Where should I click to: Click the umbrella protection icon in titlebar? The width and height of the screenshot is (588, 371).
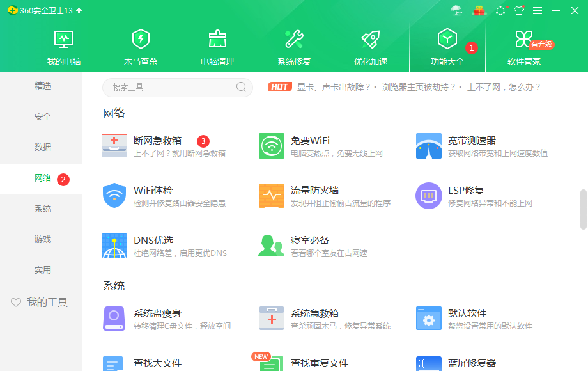coord(456,10)
